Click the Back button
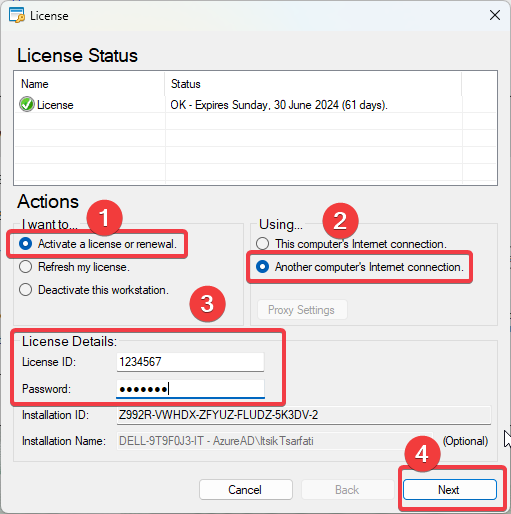The width and height of the screenshot is (511, 514). click(348, 490)
